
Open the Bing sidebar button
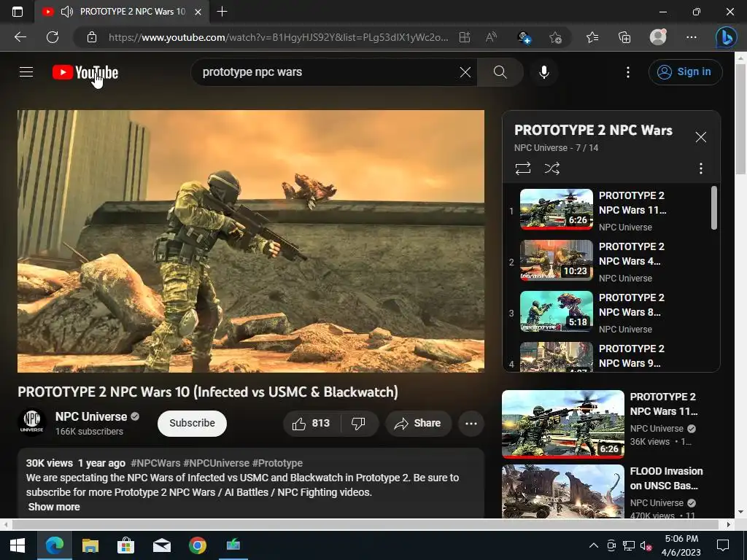click(726, 37)
